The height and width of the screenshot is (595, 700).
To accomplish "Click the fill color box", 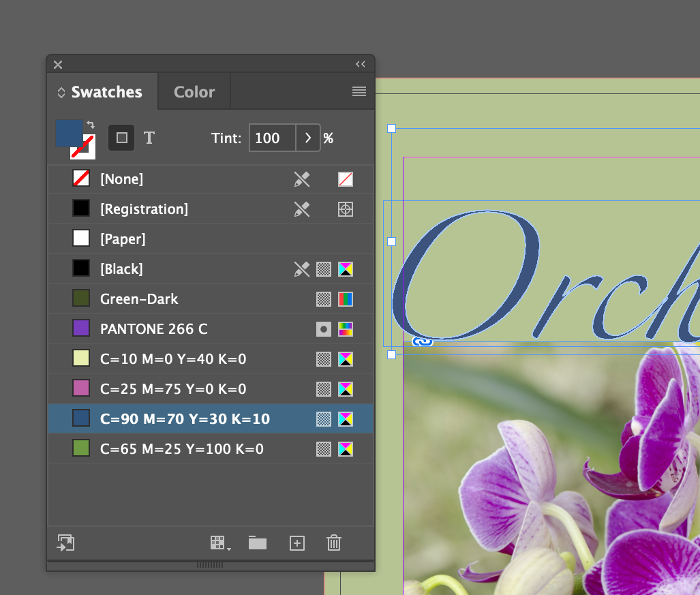I will (69, 133).
